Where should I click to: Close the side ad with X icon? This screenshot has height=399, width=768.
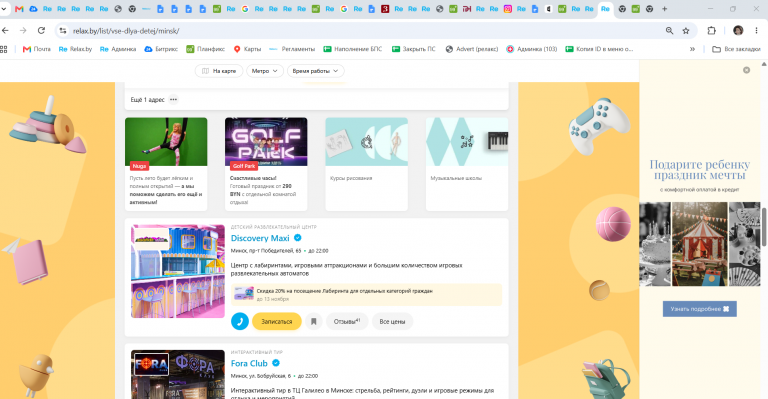point(746,70)
